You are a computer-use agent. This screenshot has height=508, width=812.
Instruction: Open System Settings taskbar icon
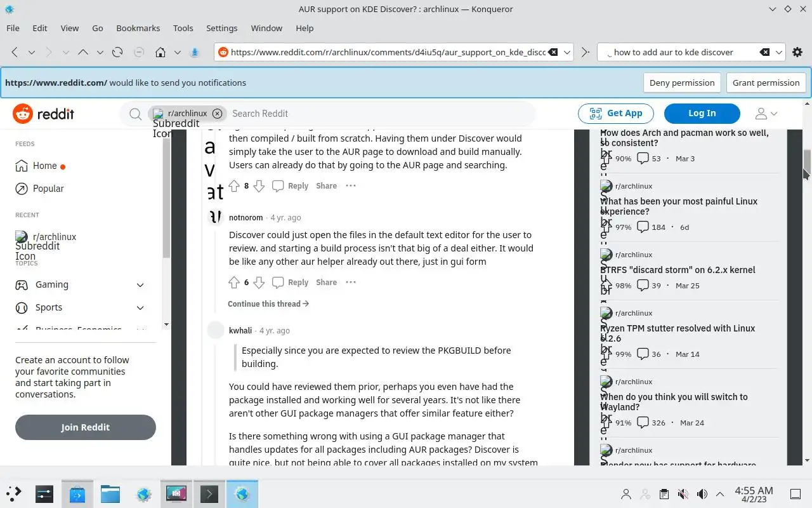(44, 493)
